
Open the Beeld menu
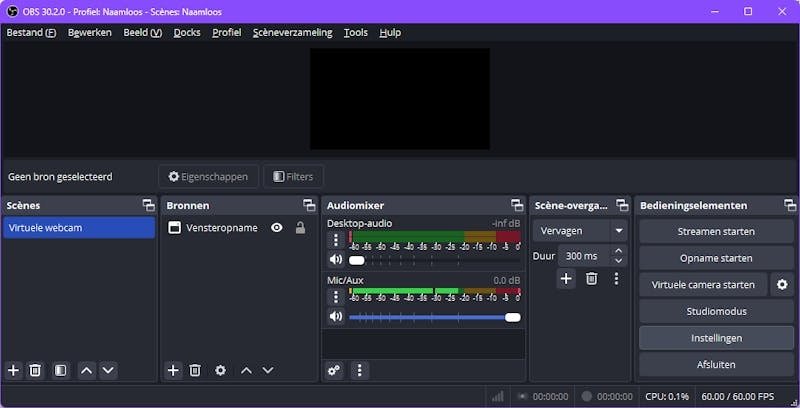tap(142, 33)
